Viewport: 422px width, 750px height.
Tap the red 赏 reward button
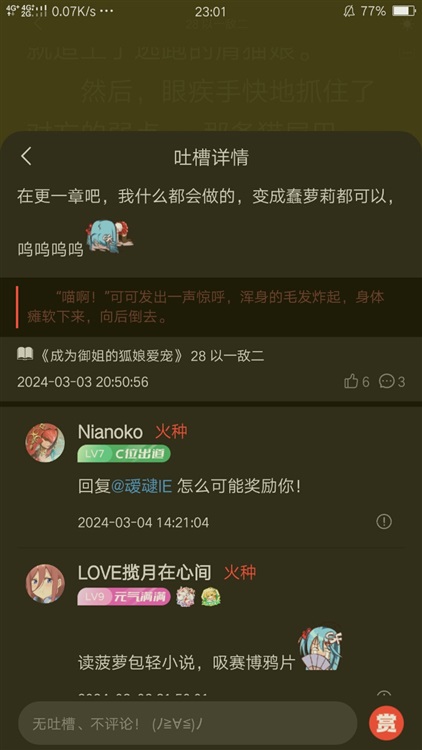(x=386, y=723)
